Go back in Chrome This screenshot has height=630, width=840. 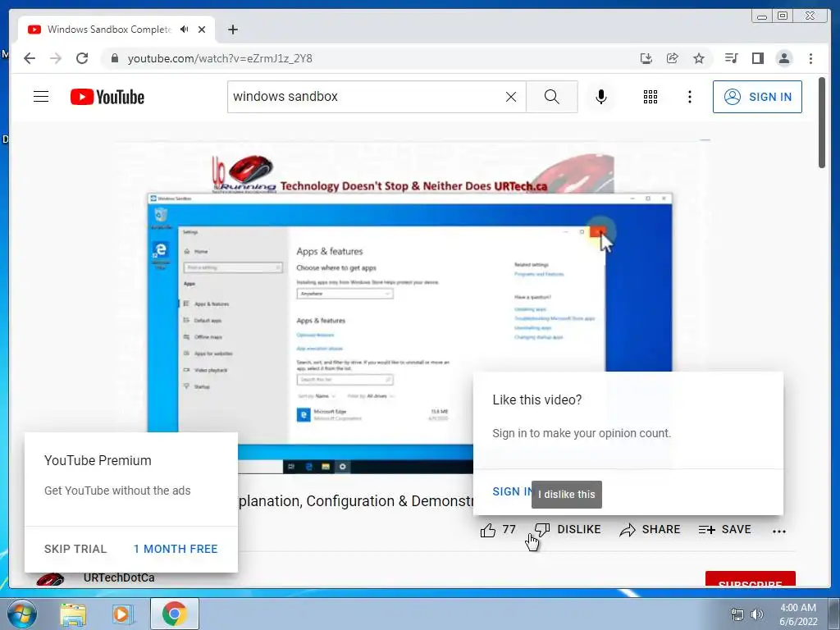coord(30,58)
